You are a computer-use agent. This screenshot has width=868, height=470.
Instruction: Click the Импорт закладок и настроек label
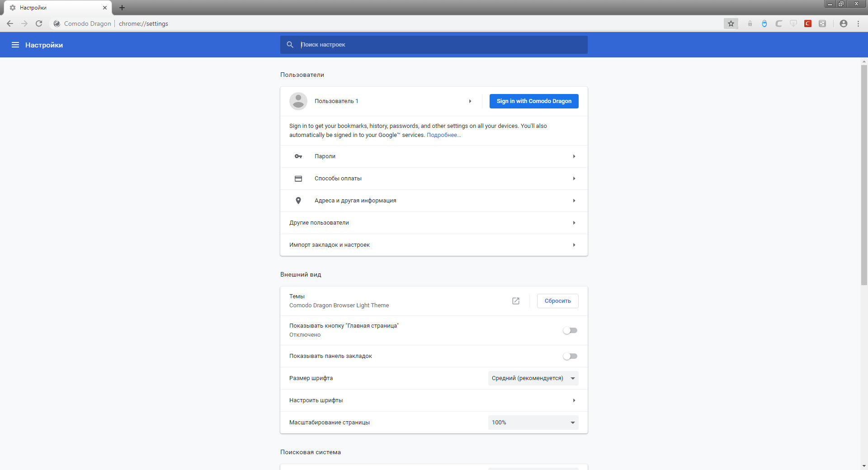[330, 245]
